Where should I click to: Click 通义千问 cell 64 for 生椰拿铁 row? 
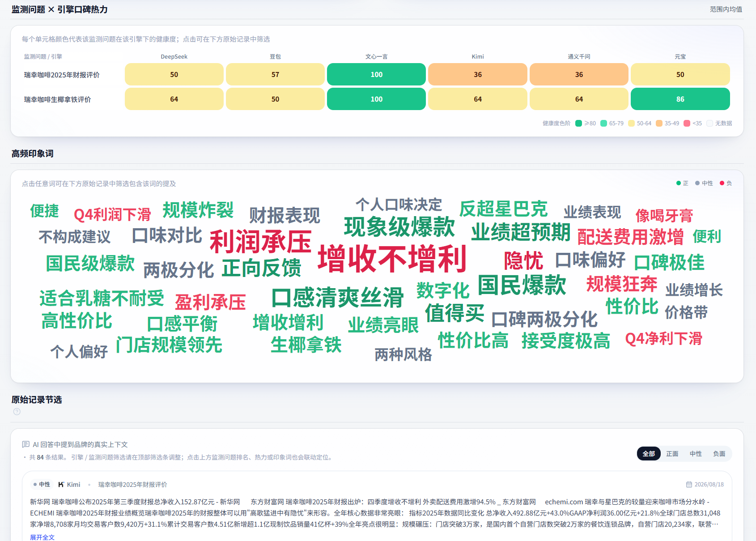tap(579, 99)
